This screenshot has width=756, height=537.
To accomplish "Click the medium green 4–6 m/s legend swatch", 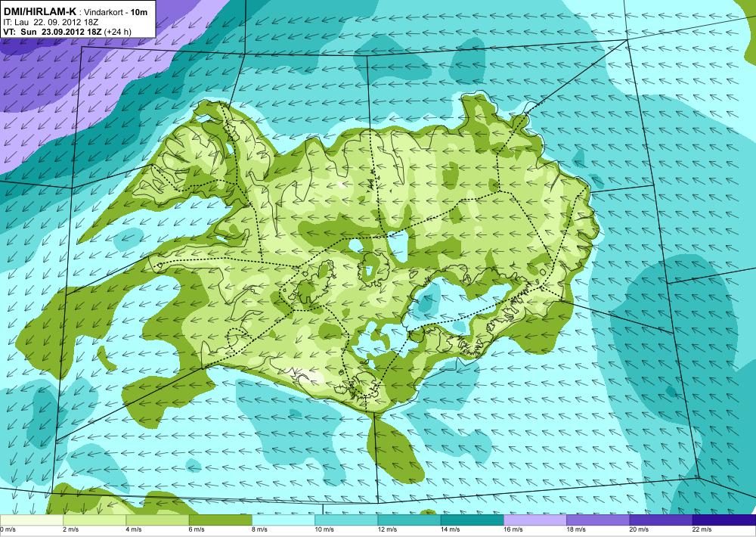I will [157, 520].
